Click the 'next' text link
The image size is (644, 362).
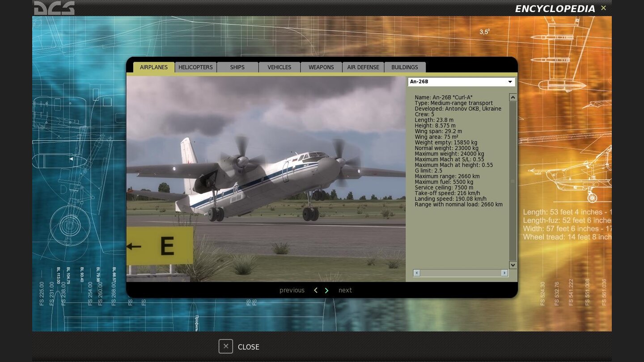(345, 290)
